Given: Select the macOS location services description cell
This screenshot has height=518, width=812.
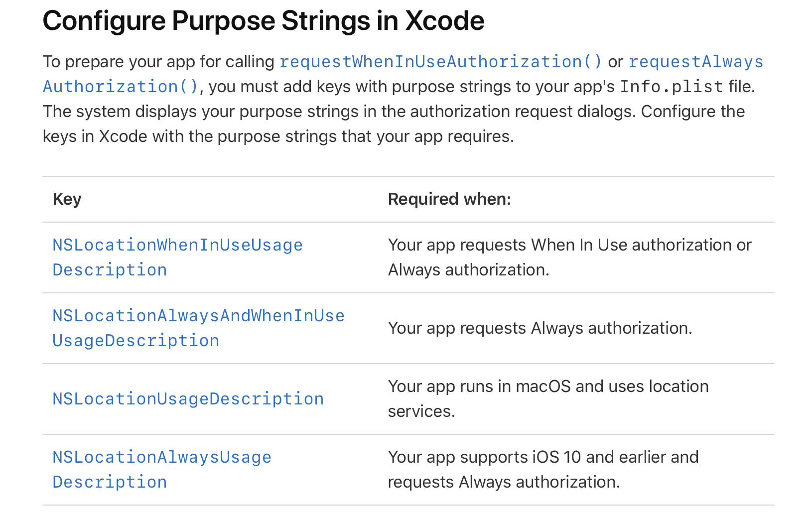Looking at the screenshot, I should (548, 398).
